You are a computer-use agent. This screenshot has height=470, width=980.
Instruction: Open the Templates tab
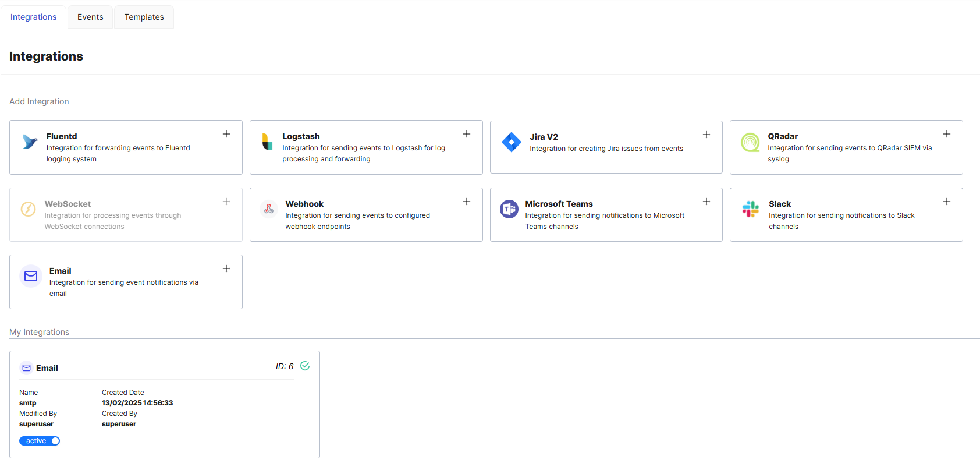144,17
